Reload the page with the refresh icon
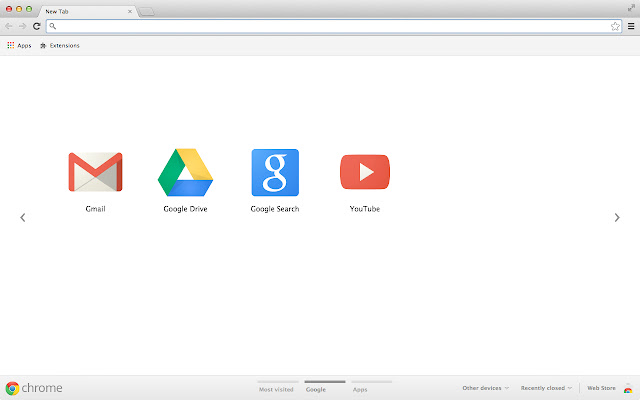Image resolution: width=640 pixels, height=400 pixels. click(37, 26)
